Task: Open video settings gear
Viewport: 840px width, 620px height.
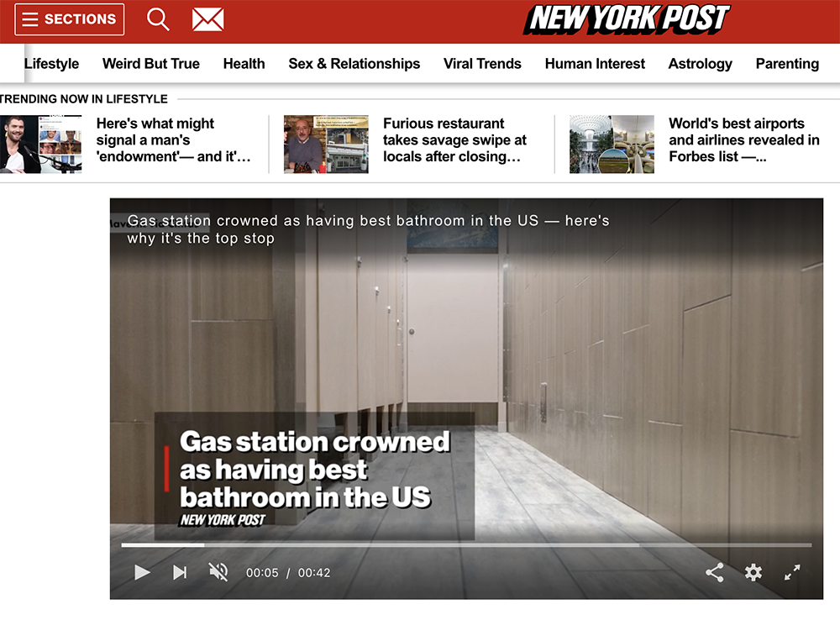Action: tap(753, 572)
